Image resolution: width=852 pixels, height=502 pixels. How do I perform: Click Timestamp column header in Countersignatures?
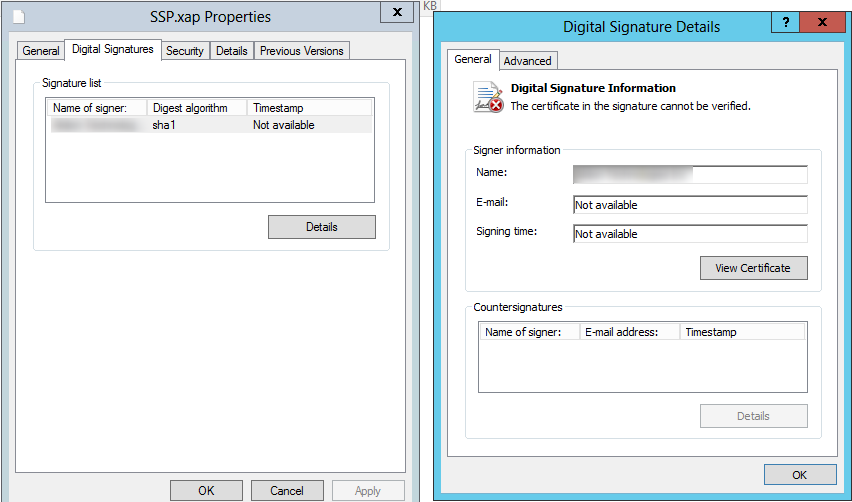(742, 332)
